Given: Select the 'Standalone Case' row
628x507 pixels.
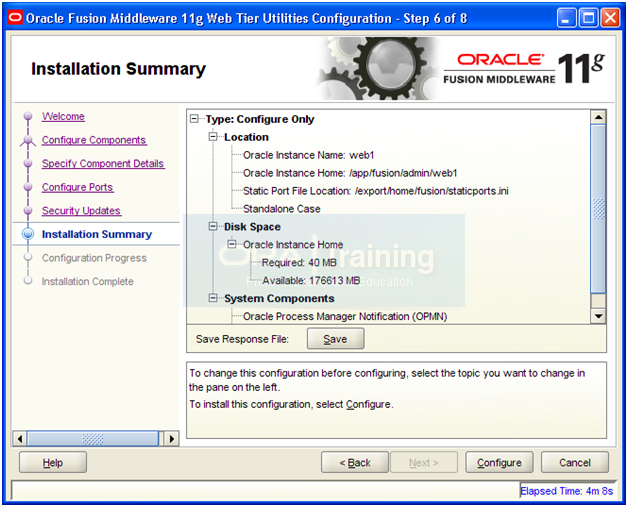Looking at the screenshot, I should (x=282, y=209).
